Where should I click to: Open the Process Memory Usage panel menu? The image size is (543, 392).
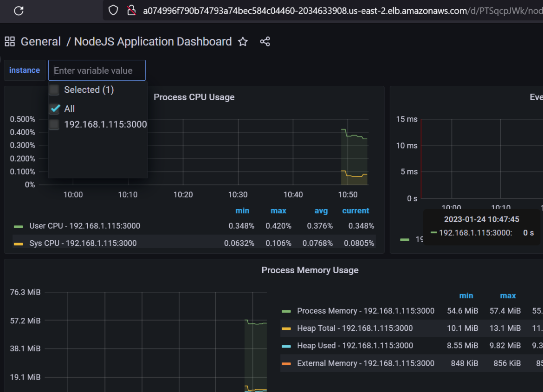coord(310,270)
